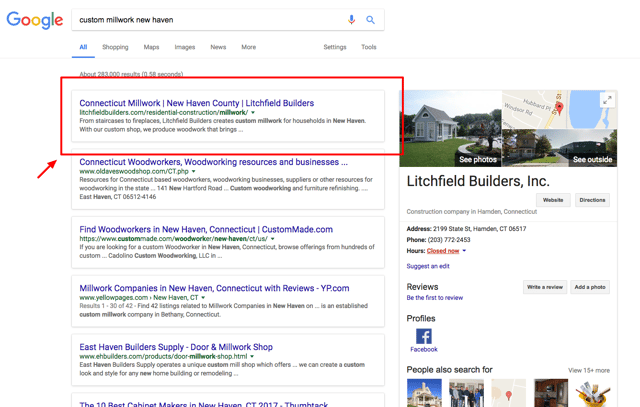
Task: Expand options arrow beside oldaveswoodshop.com URL
Action: coord(193,171)
